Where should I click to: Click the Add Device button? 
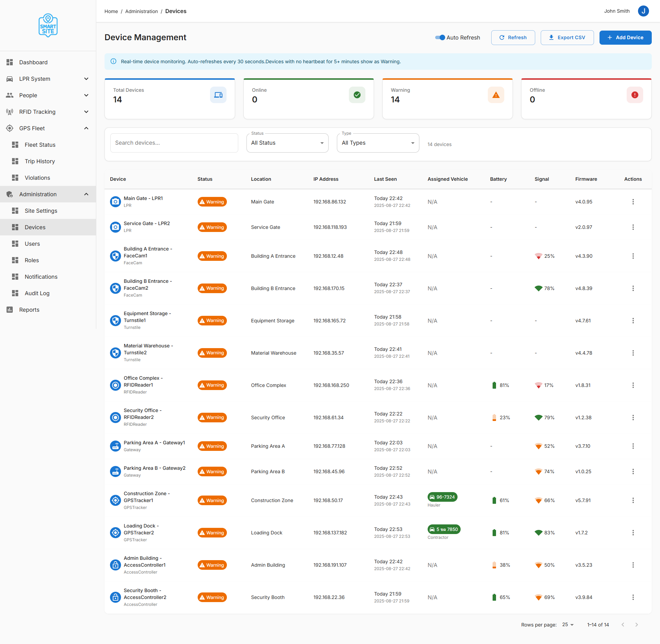(x=625, y=37)
